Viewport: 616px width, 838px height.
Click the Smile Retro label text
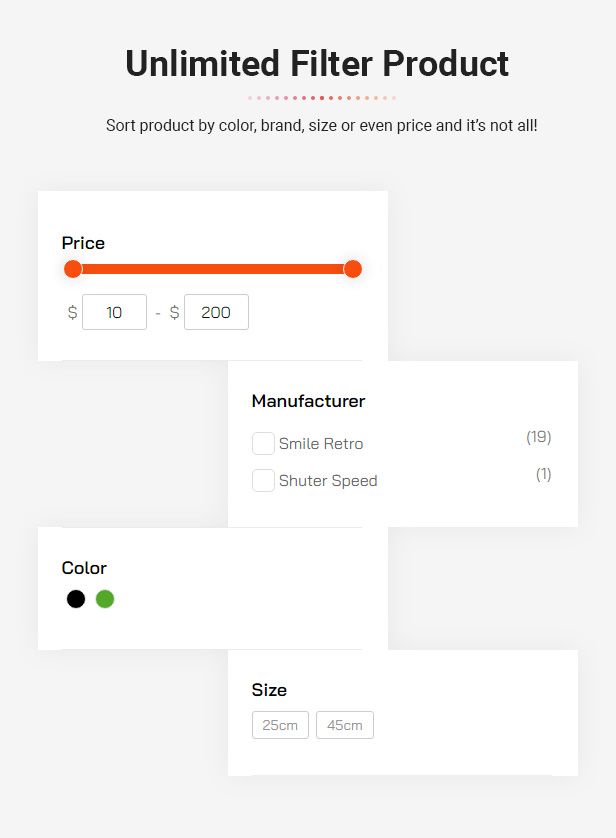[x=321, y=444]
